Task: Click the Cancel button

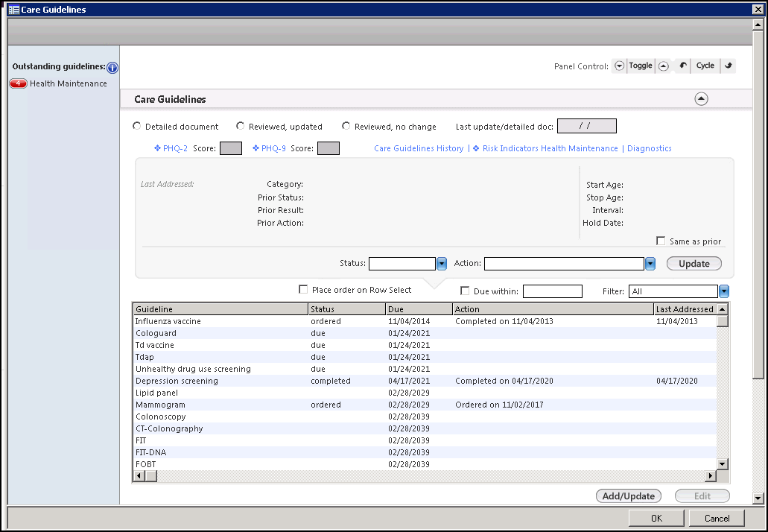Action: pos(717,519)
